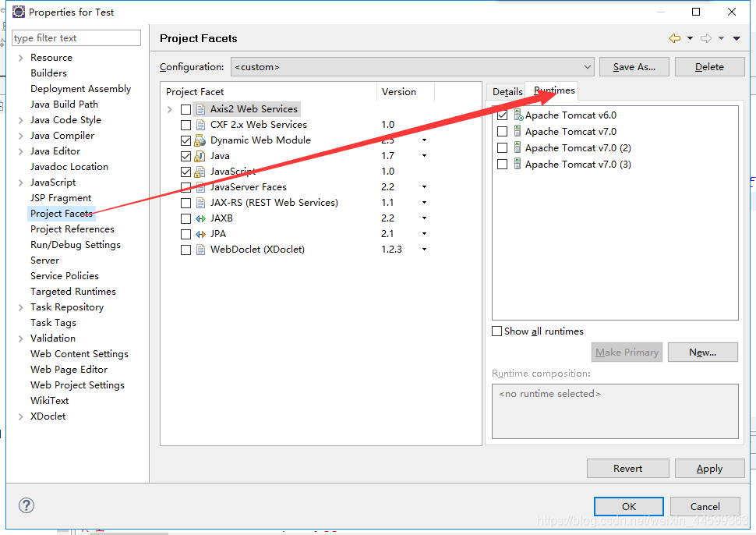Click the Eclipse icon in title bar
Image resolution: width=756 pixels, height=535 pixels.
click(x=19, y=12)
